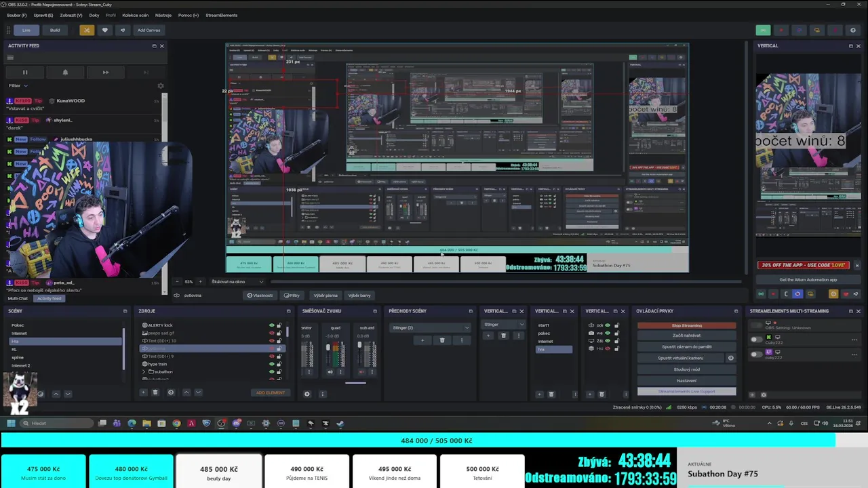Screen dimensions: 868x488
Task: Move selected source up
Action: click(x=186, y=392)
